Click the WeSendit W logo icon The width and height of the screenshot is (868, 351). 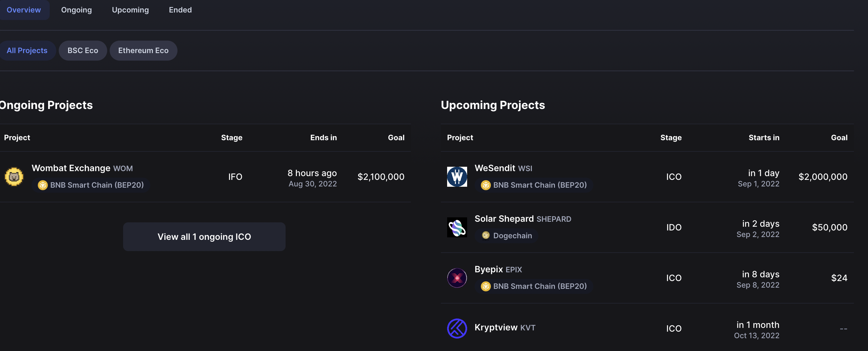(457, 176)
